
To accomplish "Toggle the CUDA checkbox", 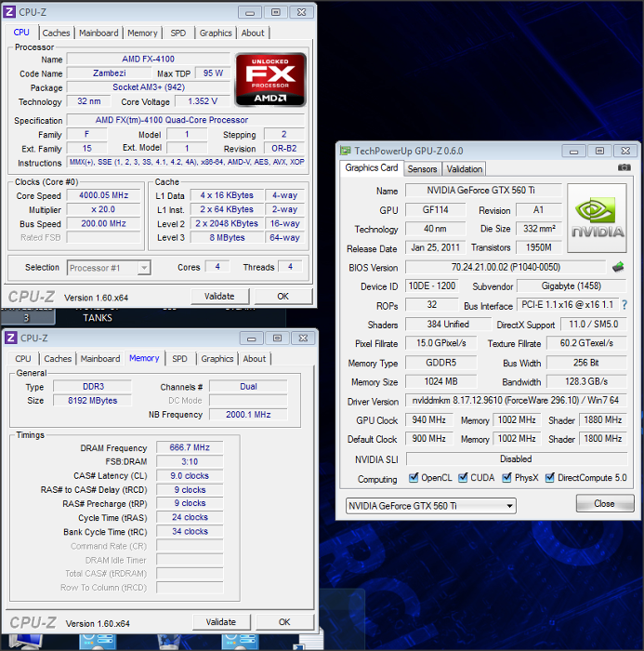I will coord(463,477).
